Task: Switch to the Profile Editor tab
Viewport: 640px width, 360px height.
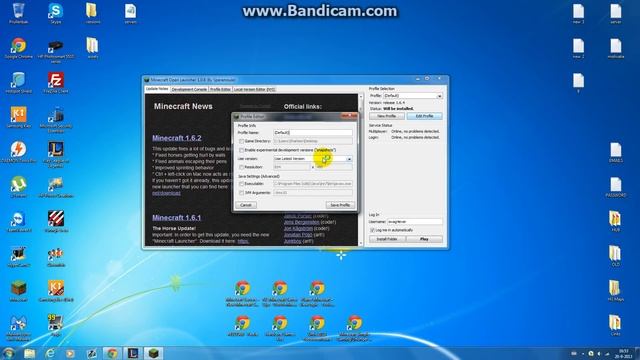Action: pyautogui.click(x=220, y=89)
